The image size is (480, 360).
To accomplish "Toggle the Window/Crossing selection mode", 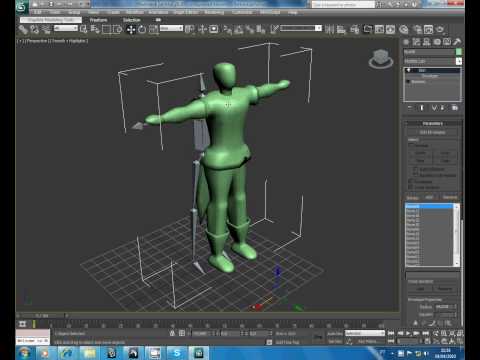I will click(x=118, y=30).
